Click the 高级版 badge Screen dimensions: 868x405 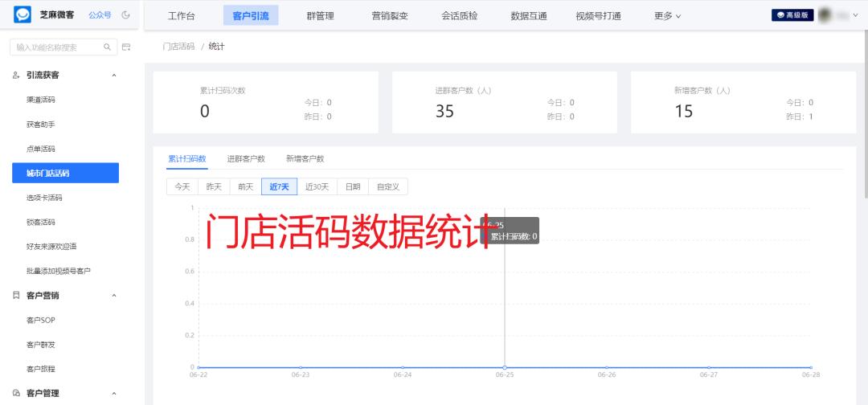(792, 15)
